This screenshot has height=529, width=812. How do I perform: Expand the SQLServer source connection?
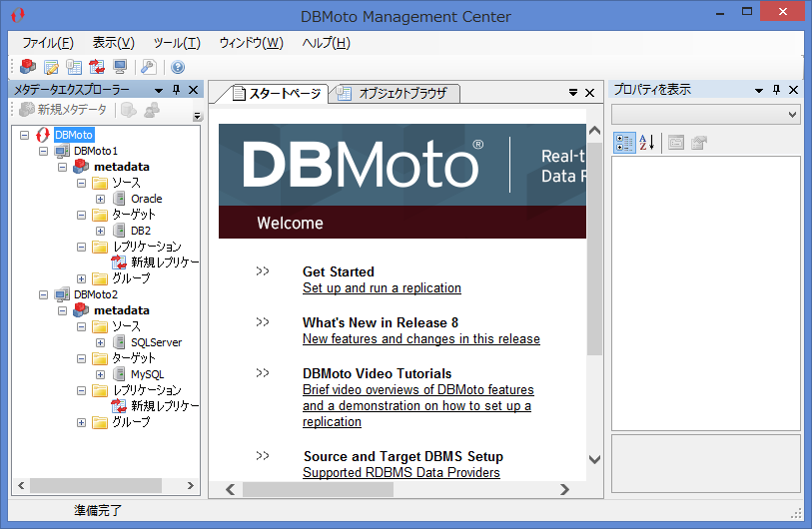tap(101, 342)
